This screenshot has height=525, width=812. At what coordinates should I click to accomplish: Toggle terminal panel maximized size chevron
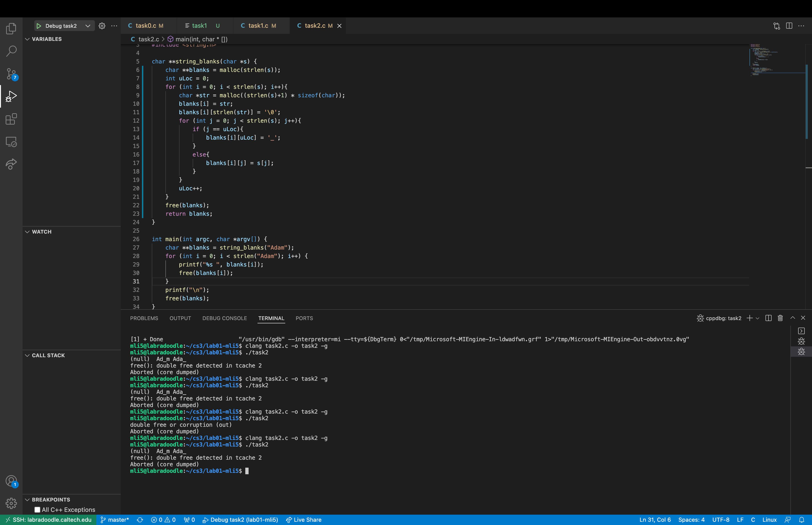pyautogui.click(x=792, y=318)
